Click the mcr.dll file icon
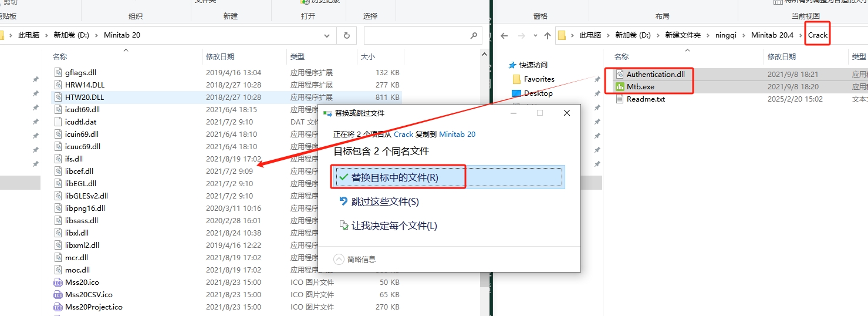 58,257
